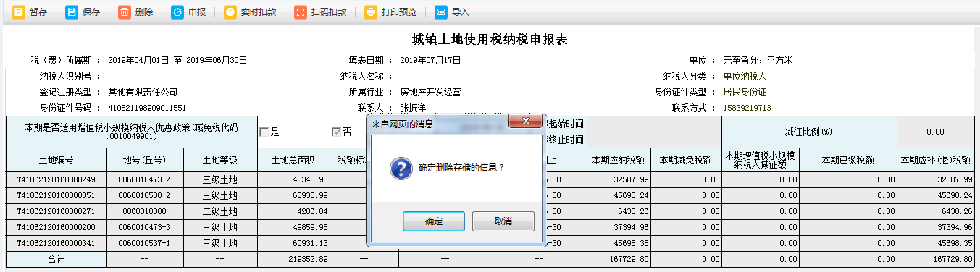Screen dimensions: 980x272
Task: Select land number T41062120160000351
Action: 56,195
